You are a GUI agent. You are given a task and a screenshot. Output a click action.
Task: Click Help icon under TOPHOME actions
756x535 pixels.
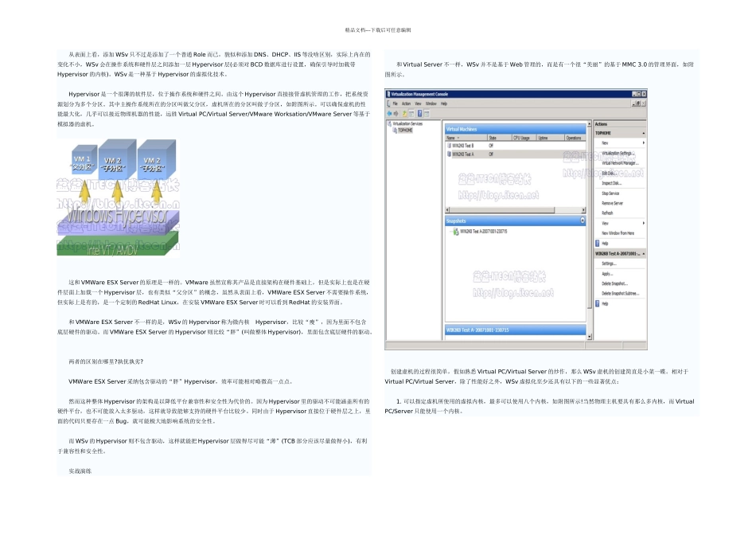(x=598, y=244)
